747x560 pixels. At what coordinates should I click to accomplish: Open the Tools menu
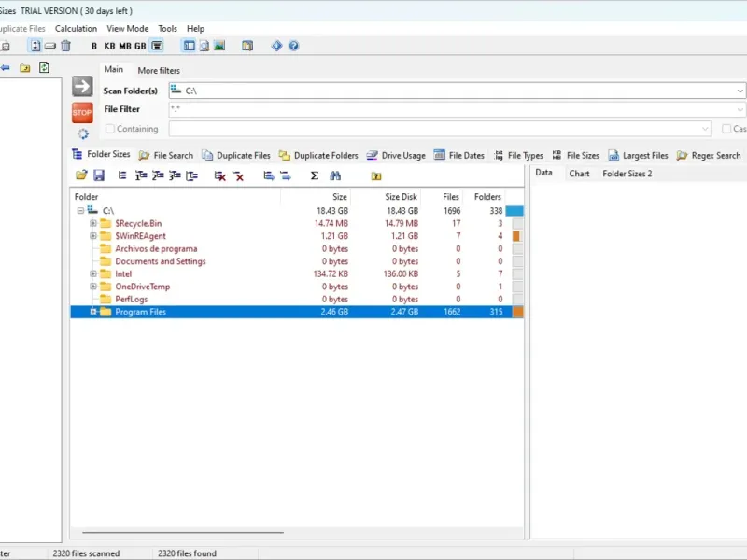[x=168, y=29]
